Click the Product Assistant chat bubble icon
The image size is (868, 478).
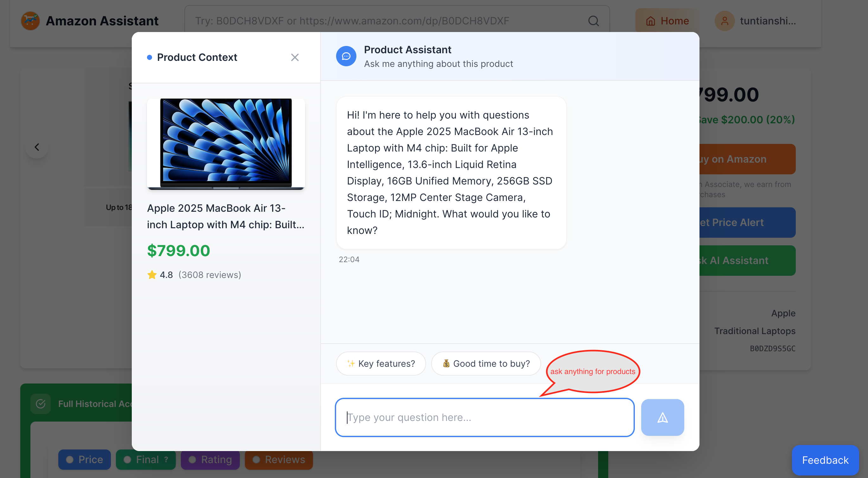pyautogui.click(x=346, y=56)
